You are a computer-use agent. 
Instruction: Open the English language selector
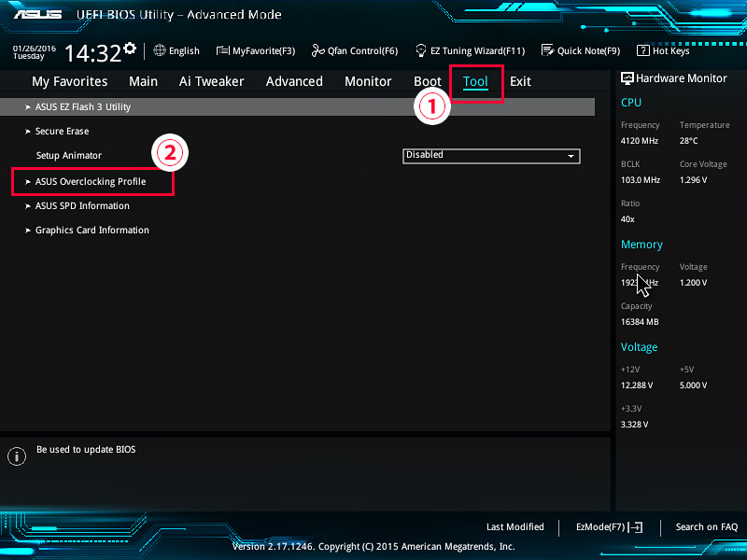176,50
